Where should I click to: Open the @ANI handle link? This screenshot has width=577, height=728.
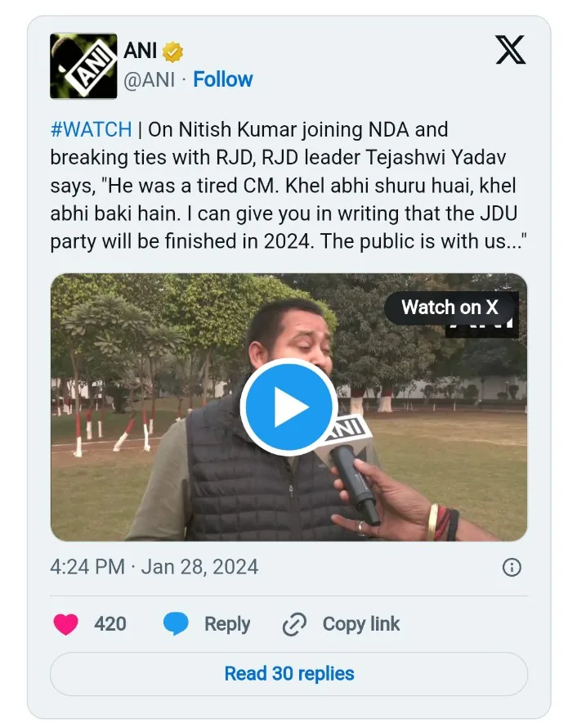click(149, 79)
